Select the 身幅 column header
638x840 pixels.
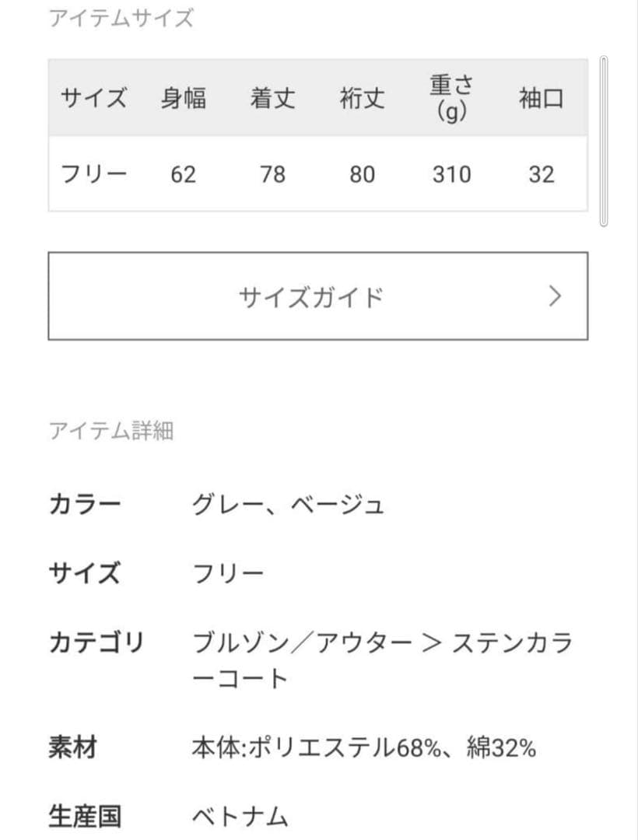coord(185,98)
